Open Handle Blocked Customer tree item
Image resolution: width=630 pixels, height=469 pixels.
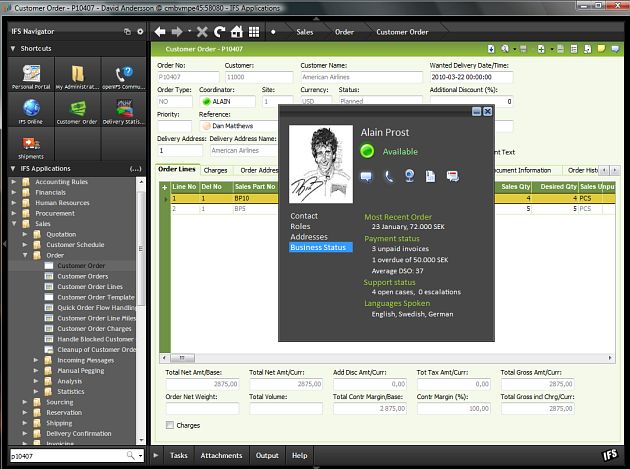(95, 339)
